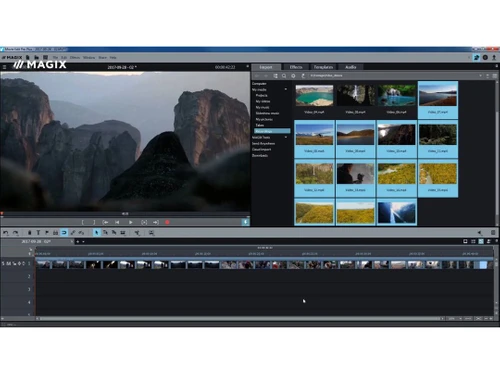Click the media pool forward arrow
Image resolution: width=500 pixels, height=375 pixels.
coord(266,76)
